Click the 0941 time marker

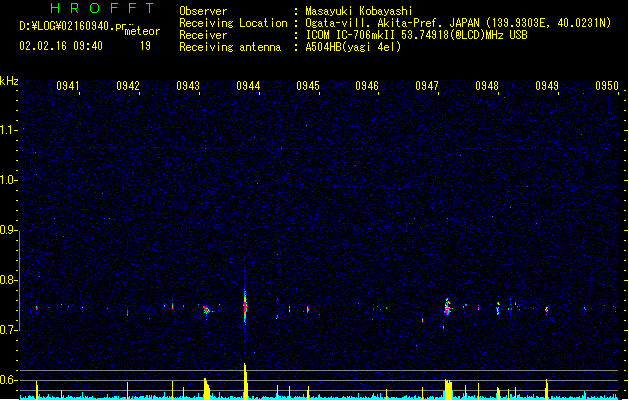click(68, 86)
